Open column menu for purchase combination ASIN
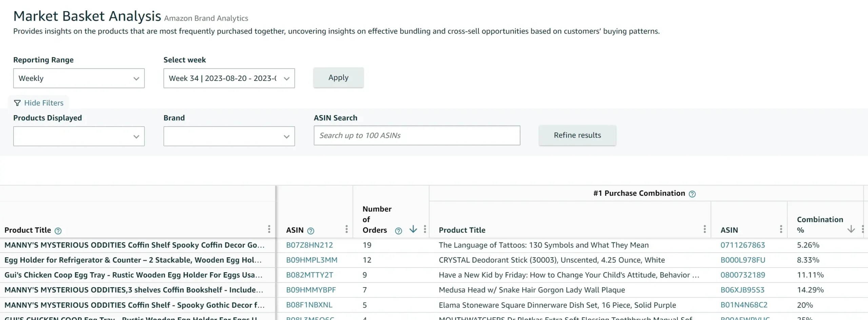The image size is (868, 320). [x=781, y=229]
